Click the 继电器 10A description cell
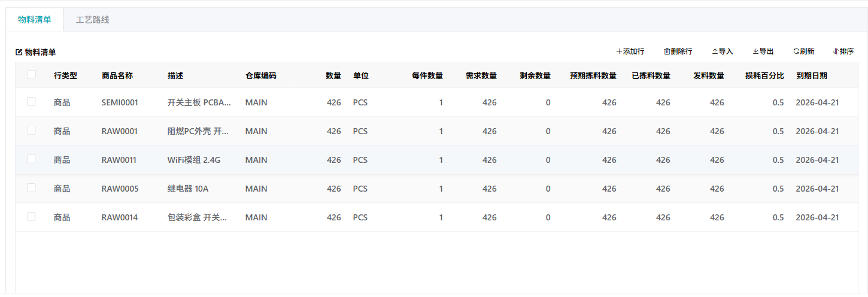 click(188, 189)
